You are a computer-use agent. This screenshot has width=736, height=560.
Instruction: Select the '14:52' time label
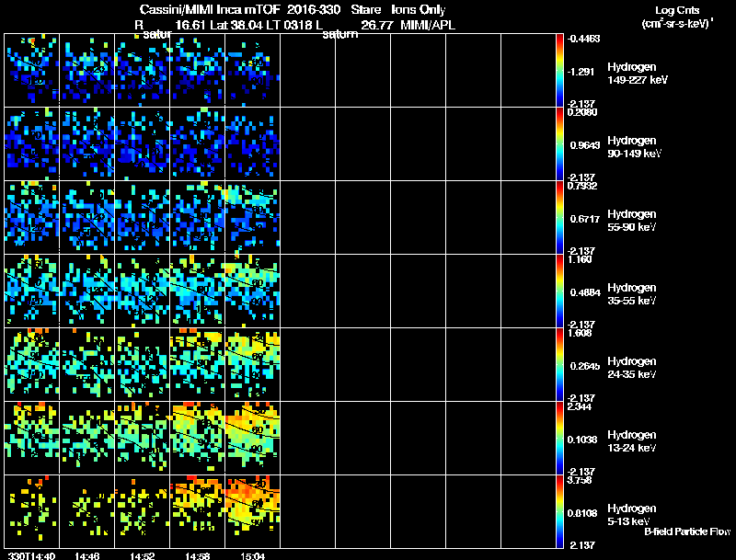click(x=143, y=556)
